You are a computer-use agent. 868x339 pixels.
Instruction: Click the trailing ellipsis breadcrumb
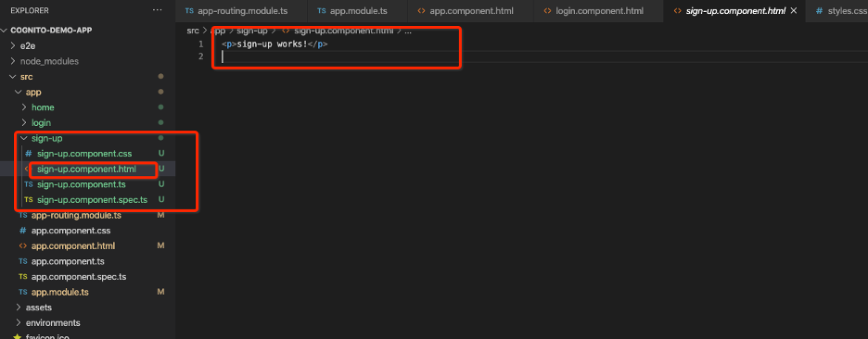(x=408, y=31)
